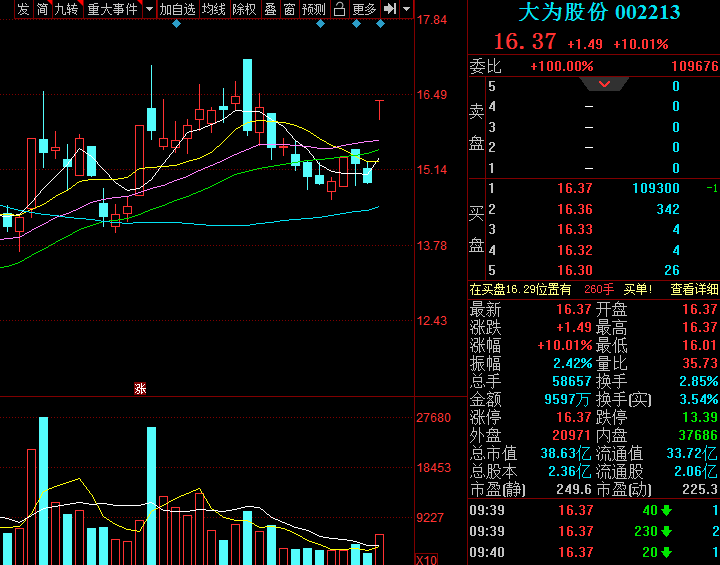The height and width of the screenshot is (565, 720).
Task: Click 查看详细 to view details
Action: 694,289
